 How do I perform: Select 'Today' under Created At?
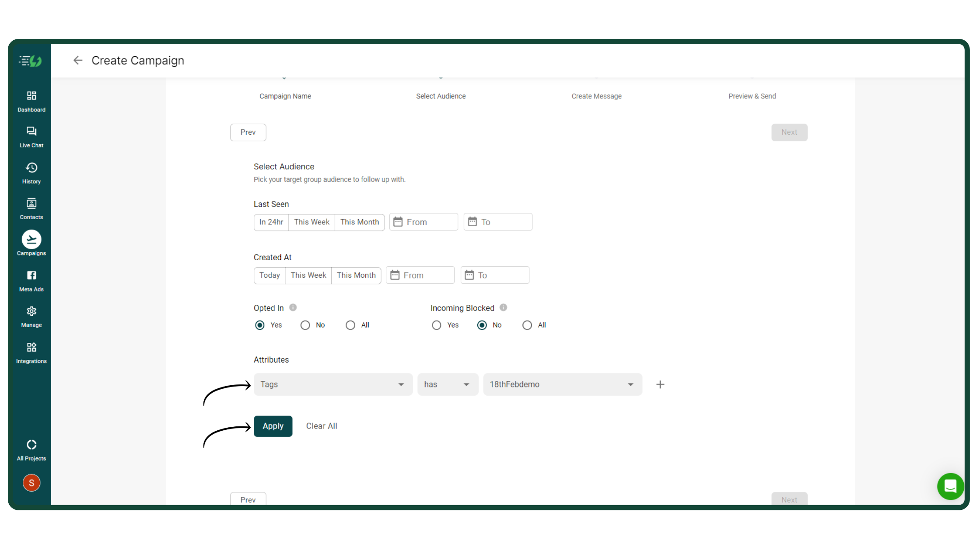click(x=269, y=275)
